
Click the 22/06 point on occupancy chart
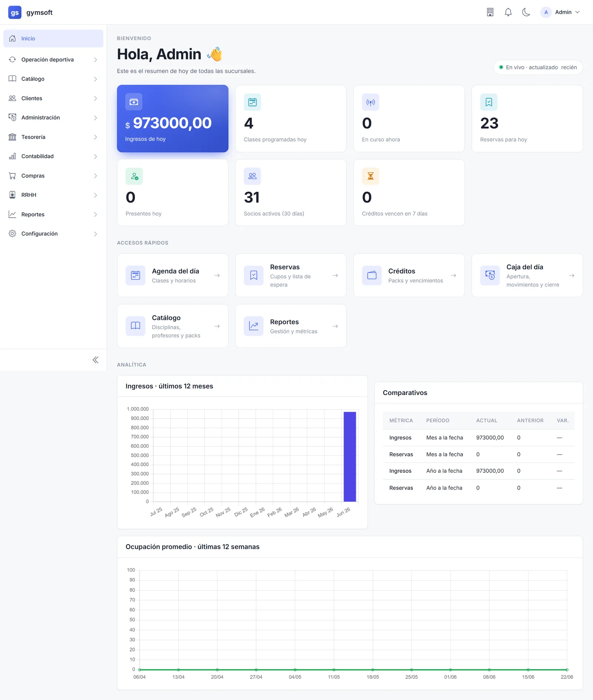coord(567,670)
